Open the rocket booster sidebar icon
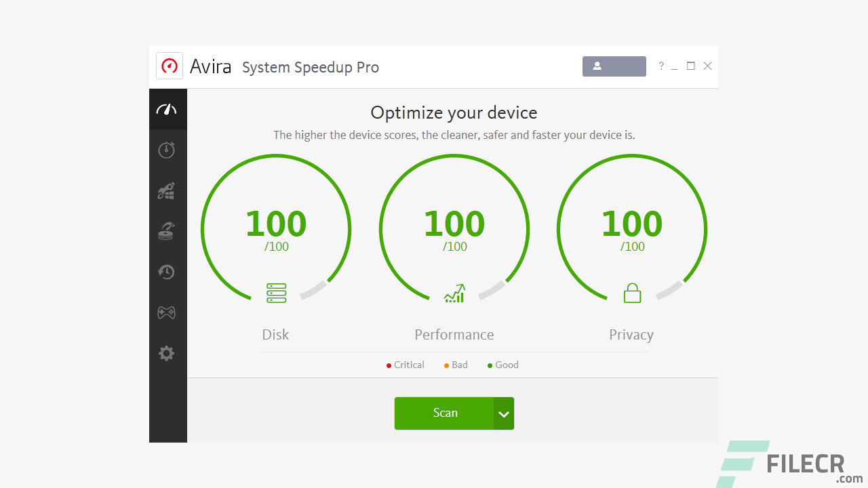Viewport: 868px width, 488px height. coord(166,190)
